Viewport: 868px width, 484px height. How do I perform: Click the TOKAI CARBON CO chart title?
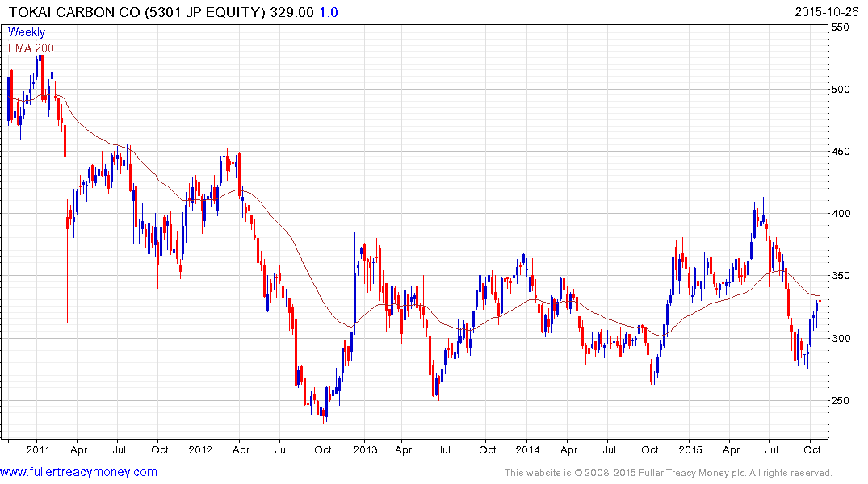pyautogui.click(x=136, y=12)
